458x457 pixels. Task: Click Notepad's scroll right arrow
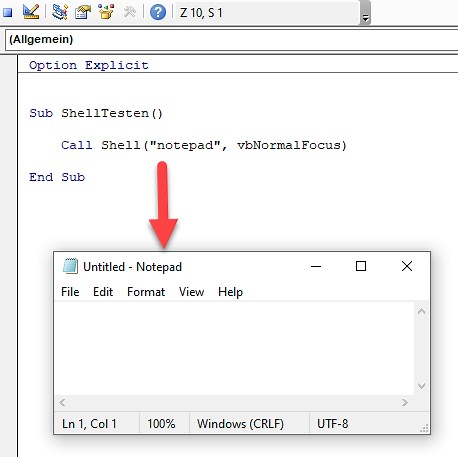click(405, 403)
